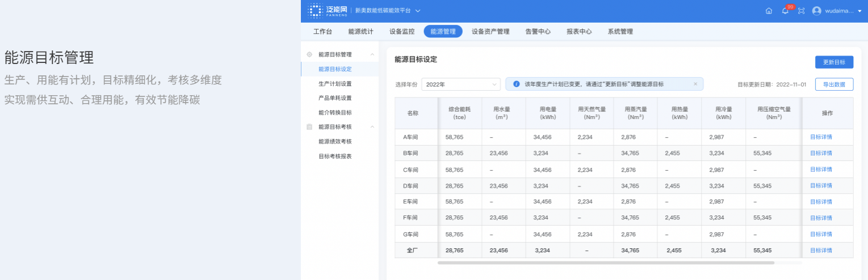Image resolution: width=868 pixels, height=280 pixels.
Task: Click the 用冷量 column header
Action: point(723,113)
